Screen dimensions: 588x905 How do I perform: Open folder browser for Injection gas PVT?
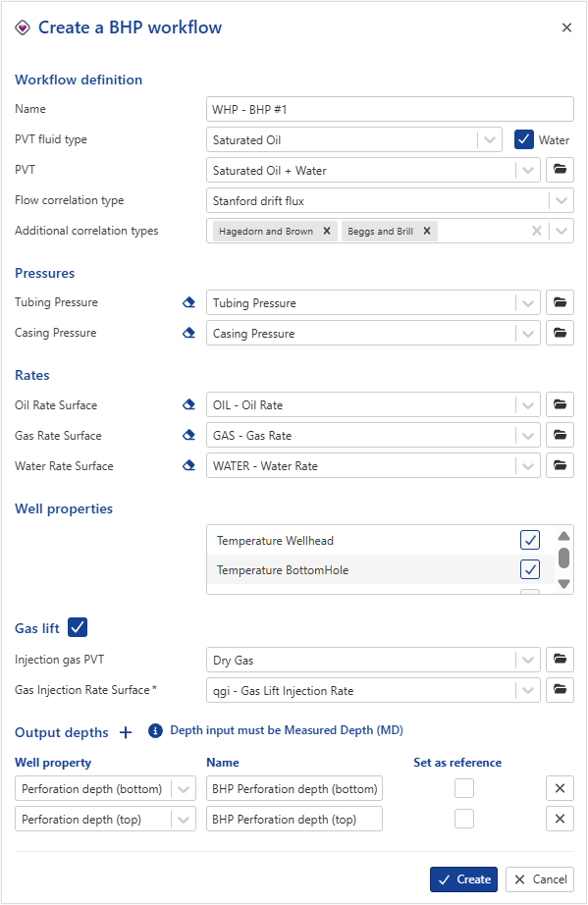click(x=560, y=660)
